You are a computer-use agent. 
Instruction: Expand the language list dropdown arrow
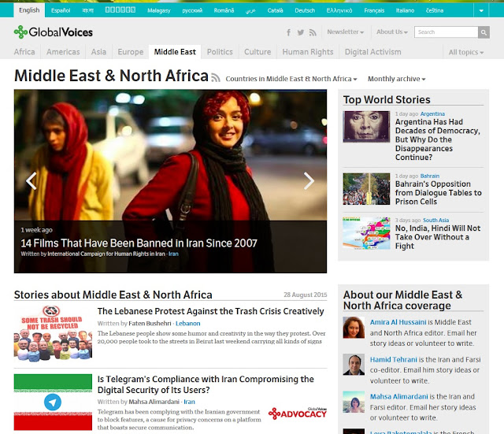[x=481, y=10]
